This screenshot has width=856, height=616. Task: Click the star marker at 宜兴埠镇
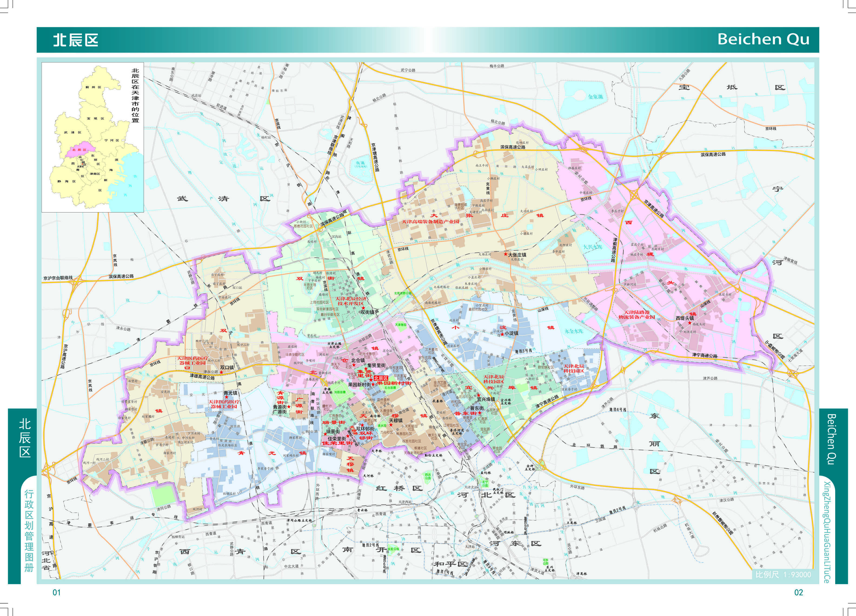click(479, 395)
